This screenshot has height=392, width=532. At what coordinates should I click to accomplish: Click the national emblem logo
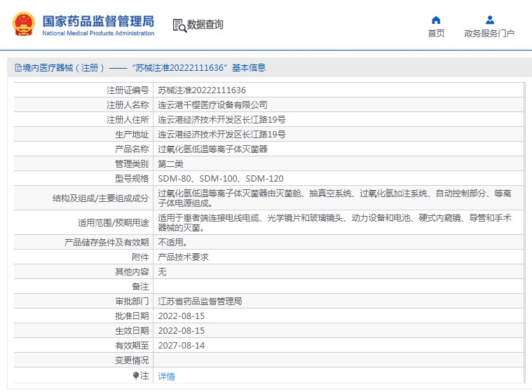pos(24,24)
